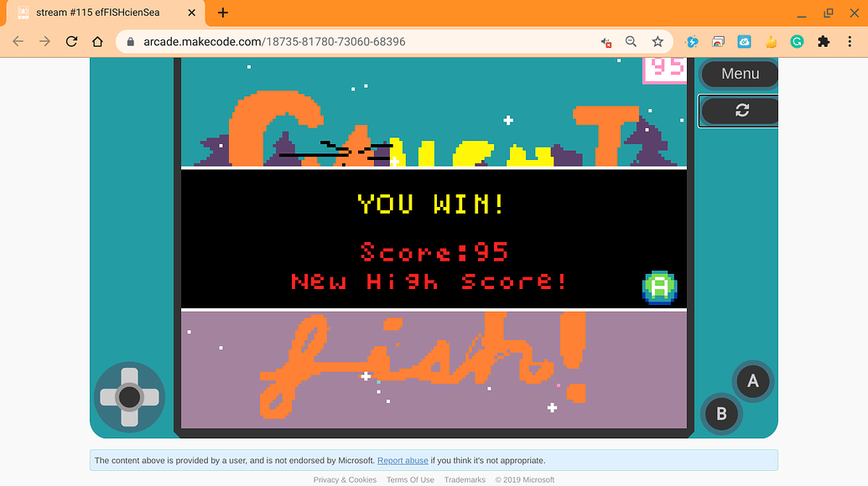The width and height of the screenshot is (868, 486).
Task: Open page zoom via the magnifier icon
Action: 631,40
